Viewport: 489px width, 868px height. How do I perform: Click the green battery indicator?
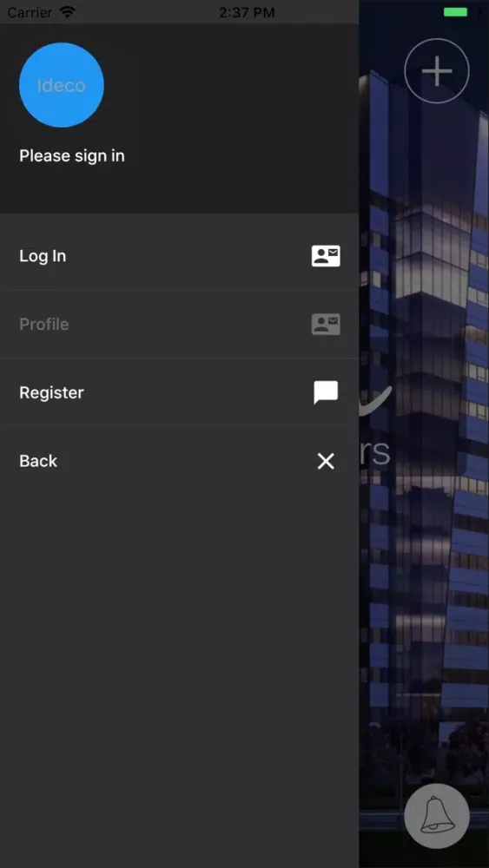coord(456,12)
